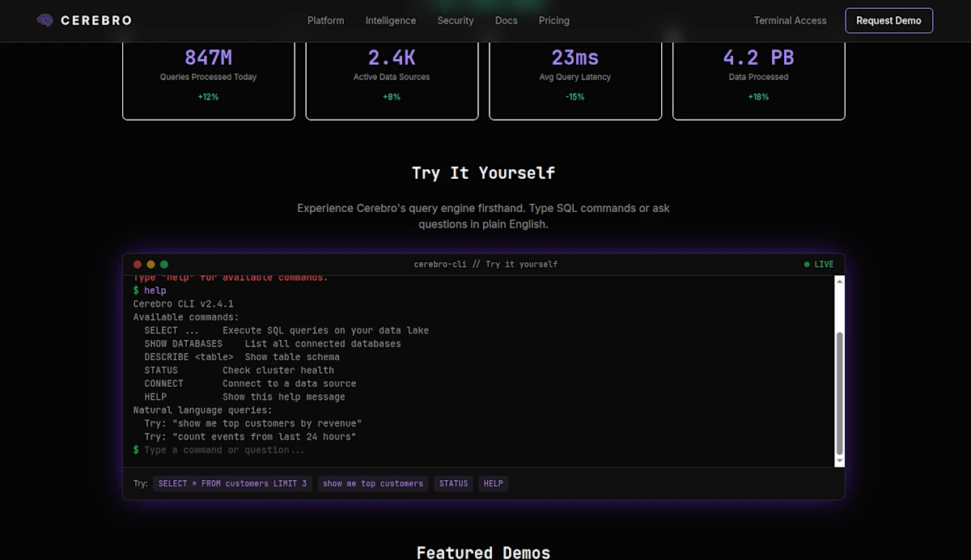Click the red terminal window dot
The width and height of the screenshot is (971, 560).
click(x=138, y=265)
